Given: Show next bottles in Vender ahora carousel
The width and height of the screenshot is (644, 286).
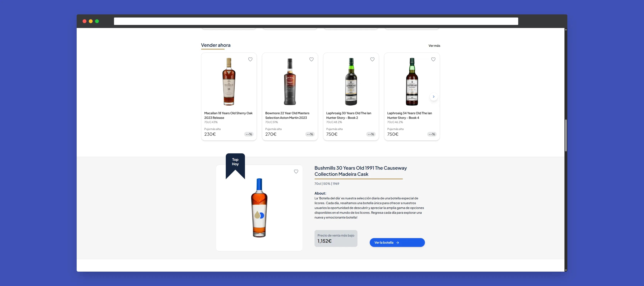Looking at the screenshot, I should click(x=434, y=97).
